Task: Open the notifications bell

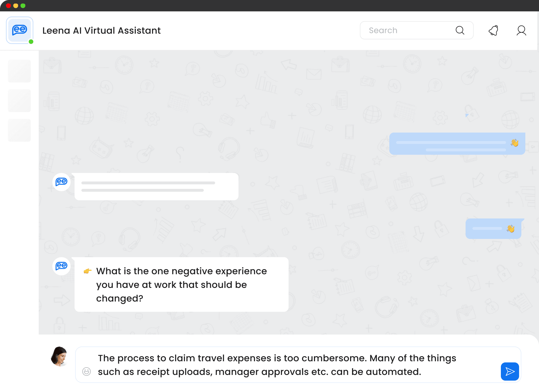Action: (493, 30)
